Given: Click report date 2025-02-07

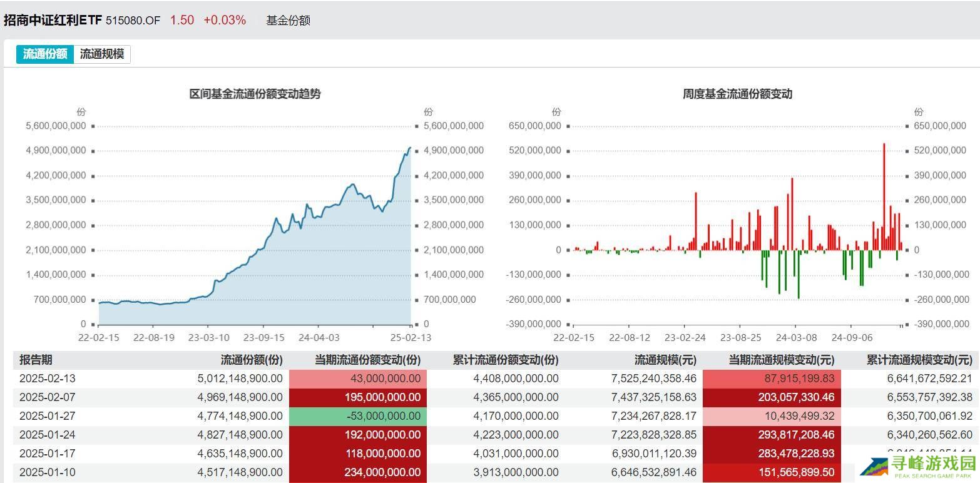Looking at the screenshot, I should pos(48,397).
